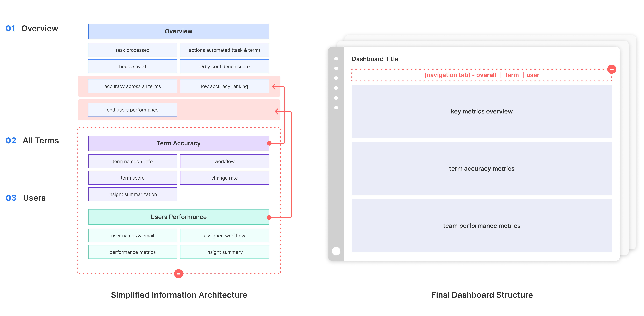Click the first dot in dashboard sidebar
This screenshot has height=316, width=644.
point(336,59)
